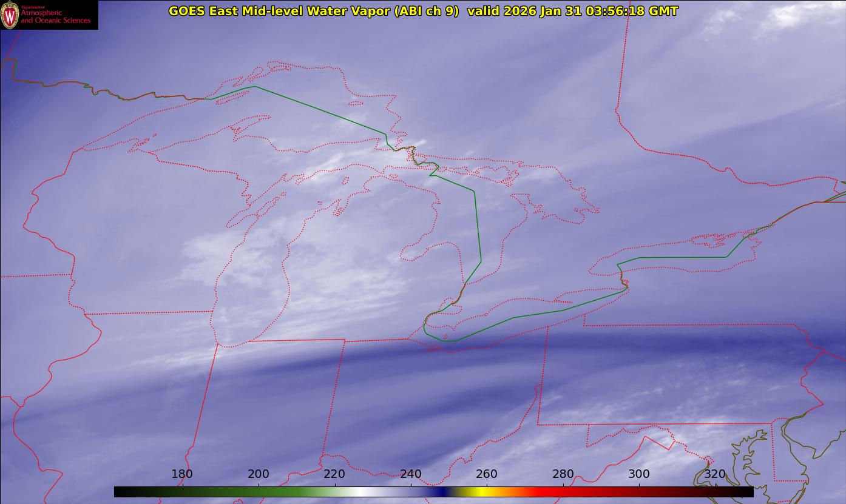846x504 pixels.
Task: Click the Atmospheric and Oceanic Sciences text
Action: pyautogui.click(x=56, y=16)
